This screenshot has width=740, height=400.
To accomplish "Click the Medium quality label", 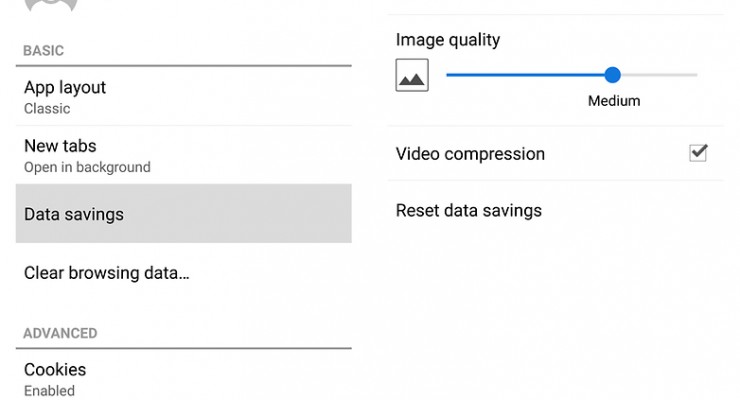I will [x=614, y=101].
